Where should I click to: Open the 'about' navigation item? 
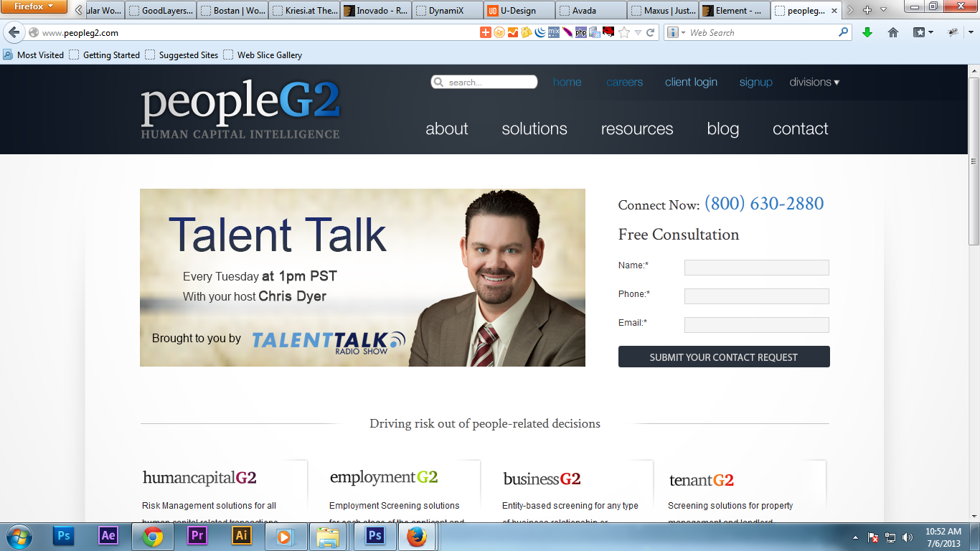(x=447, y=129)
